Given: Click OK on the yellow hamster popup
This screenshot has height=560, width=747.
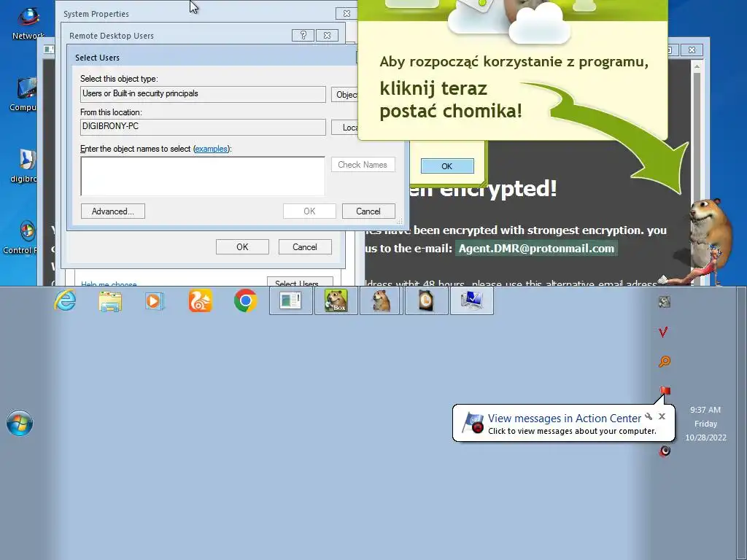Looking at the screenshot, I should coord(447,166).
